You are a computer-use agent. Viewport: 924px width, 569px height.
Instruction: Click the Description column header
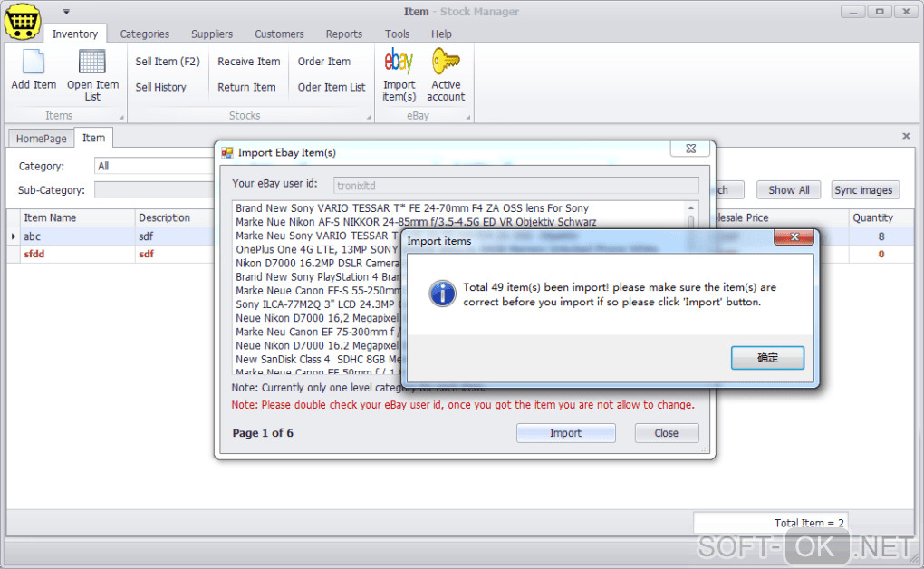[x=175, y=217]
